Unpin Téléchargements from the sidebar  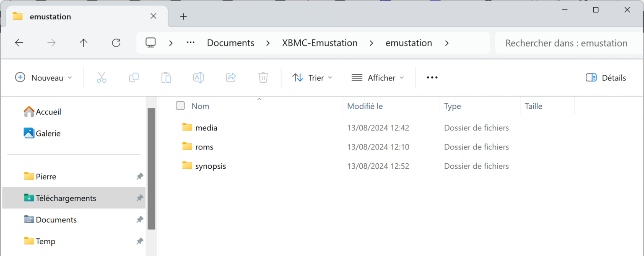140,198
